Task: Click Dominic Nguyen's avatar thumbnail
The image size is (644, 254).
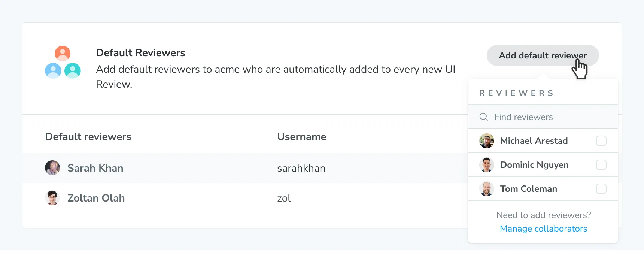Action: (x=487, y=165)
